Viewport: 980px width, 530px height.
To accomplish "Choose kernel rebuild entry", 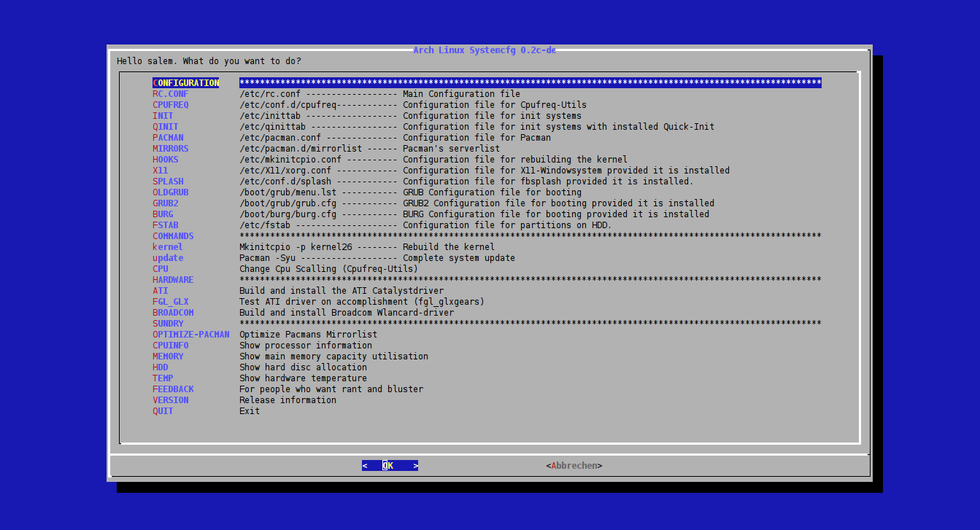I will pos(168,247).
